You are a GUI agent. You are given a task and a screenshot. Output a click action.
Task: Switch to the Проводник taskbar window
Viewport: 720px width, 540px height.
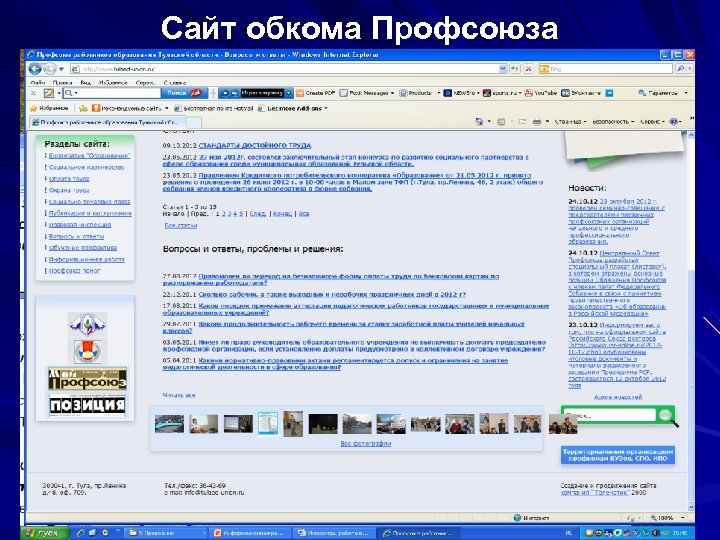[x=165, y=533]
